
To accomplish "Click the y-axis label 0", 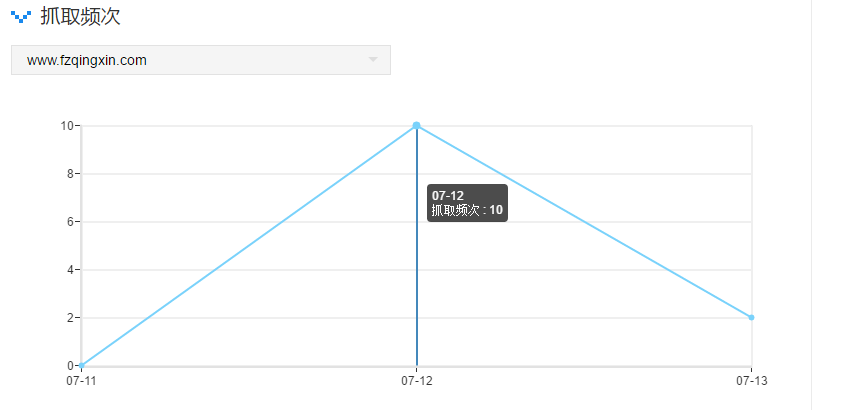I will click(x=70, y=366).
